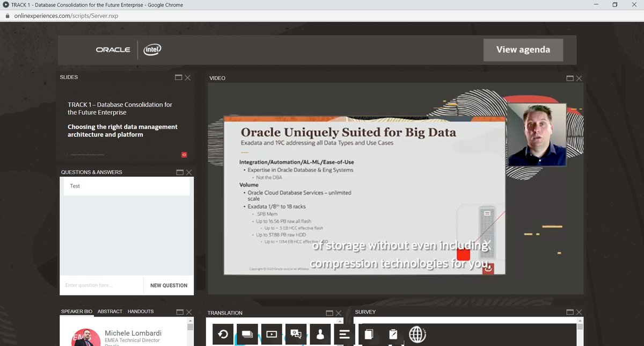Viewport: 644px width, 346px height.
Task: Select the 'Test' question entry
Action: pos(127,186)
